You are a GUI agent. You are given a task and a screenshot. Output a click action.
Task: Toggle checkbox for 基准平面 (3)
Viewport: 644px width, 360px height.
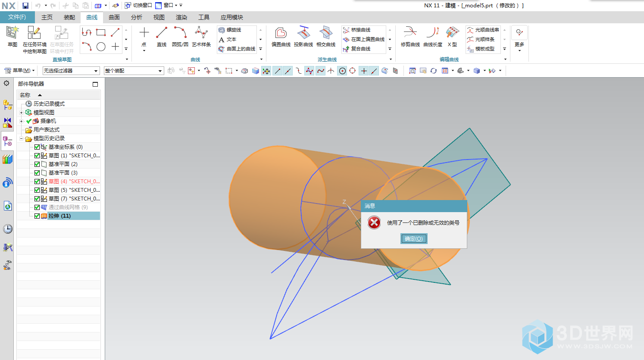pos(37,173)
